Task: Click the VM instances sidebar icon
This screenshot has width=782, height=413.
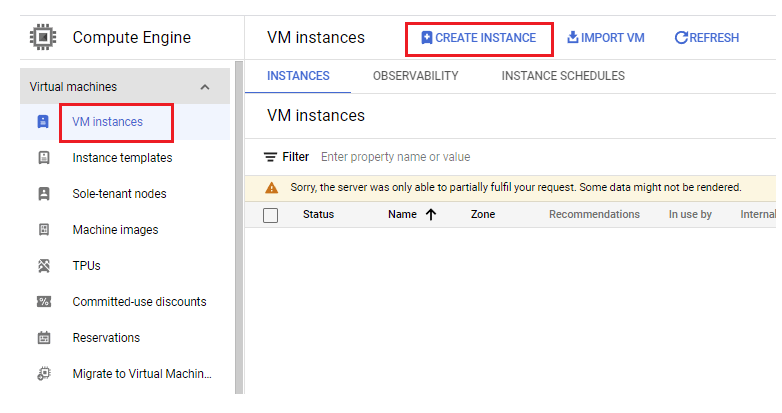Action: (43, 122)
